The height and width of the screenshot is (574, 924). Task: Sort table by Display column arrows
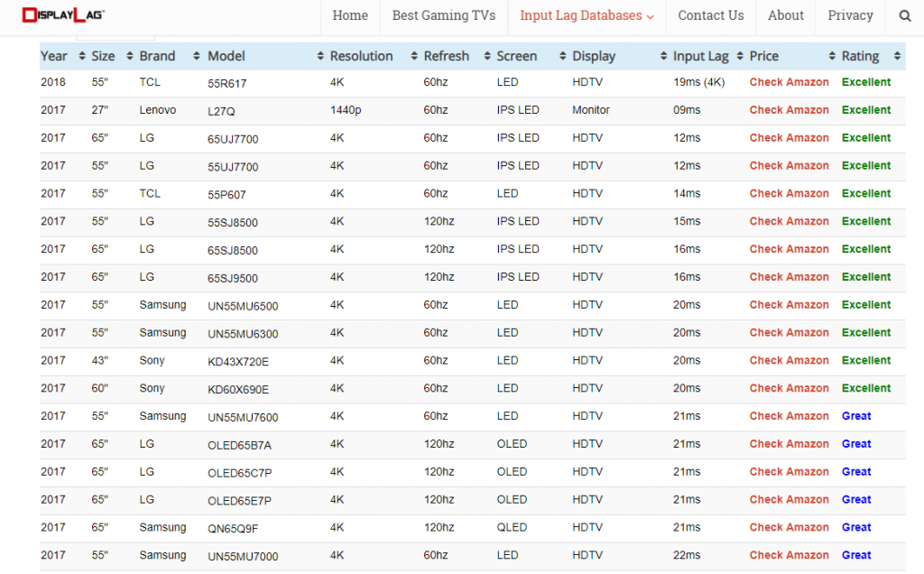[x=663, y=56]
